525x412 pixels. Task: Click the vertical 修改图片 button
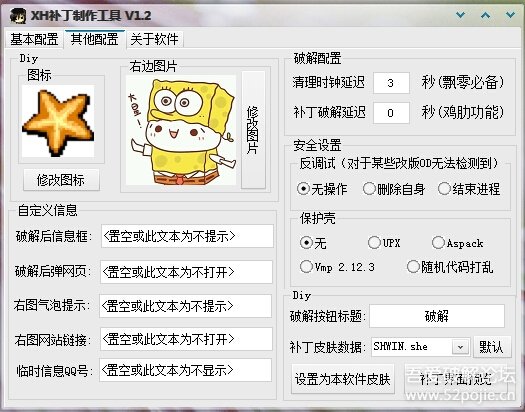point(253,130)
